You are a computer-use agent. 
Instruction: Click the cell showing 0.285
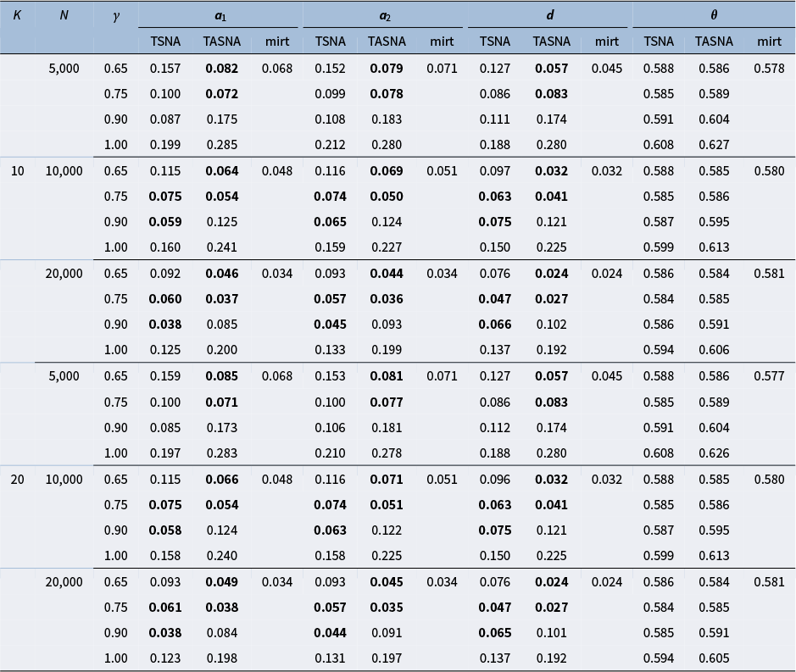point(221,145)
